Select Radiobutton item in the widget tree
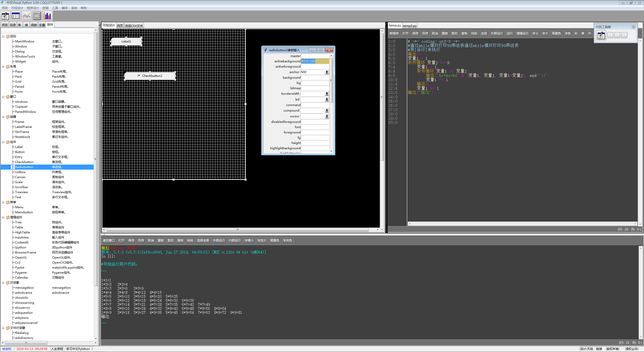The width and height of the screenshot is (644, 352). tap(24, 167)
